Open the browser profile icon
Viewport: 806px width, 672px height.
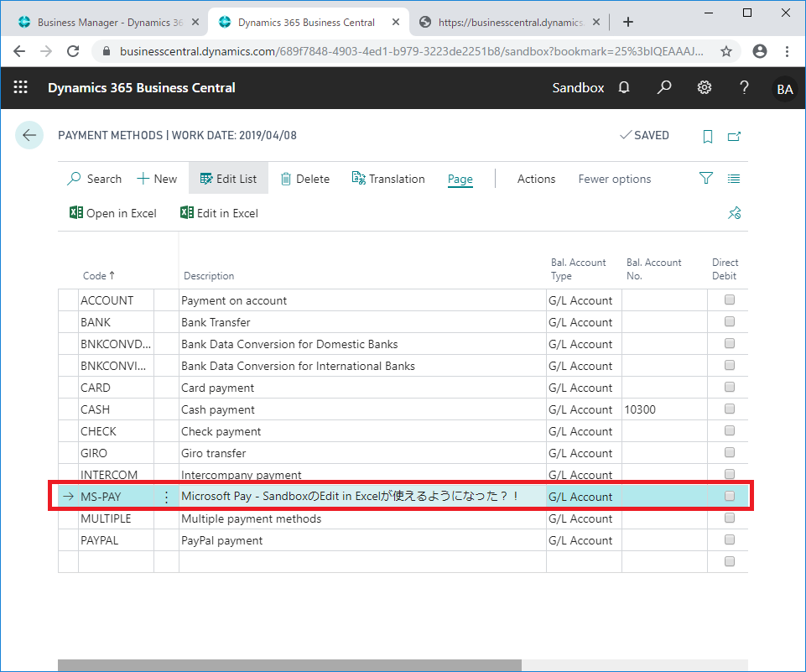point(760,51)
